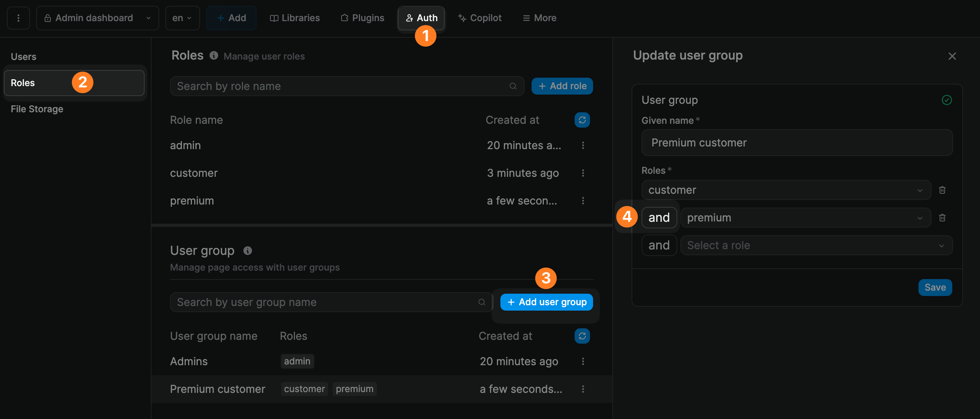980x419 pixels.
Task: Open the More menu
Action: [x=538, y=18]
